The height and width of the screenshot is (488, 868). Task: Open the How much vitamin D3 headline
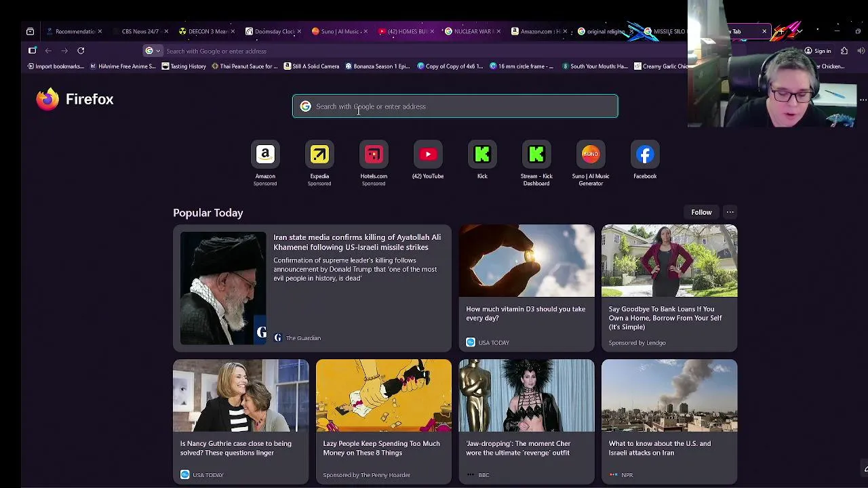526,313
